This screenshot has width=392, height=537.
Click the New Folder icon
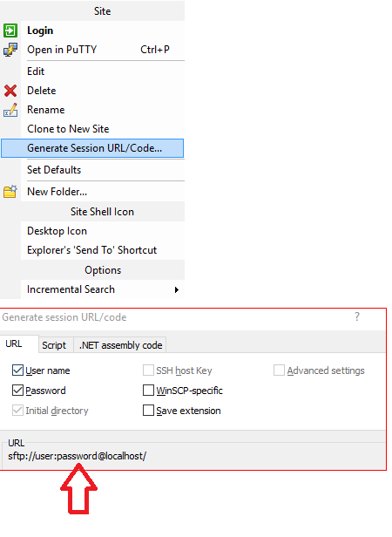[10, 192]
